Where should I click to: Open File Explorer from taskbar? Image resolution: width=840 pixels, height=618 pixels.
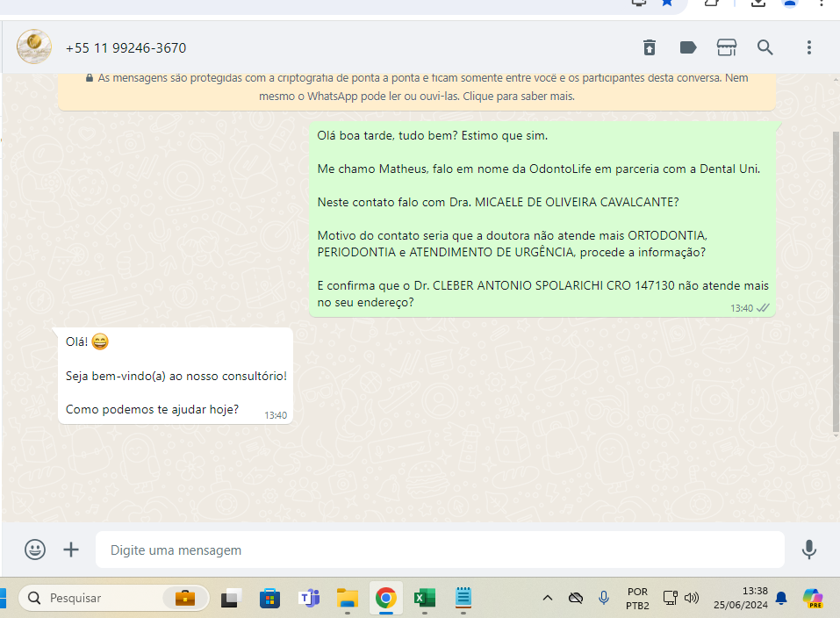point(347,598)
